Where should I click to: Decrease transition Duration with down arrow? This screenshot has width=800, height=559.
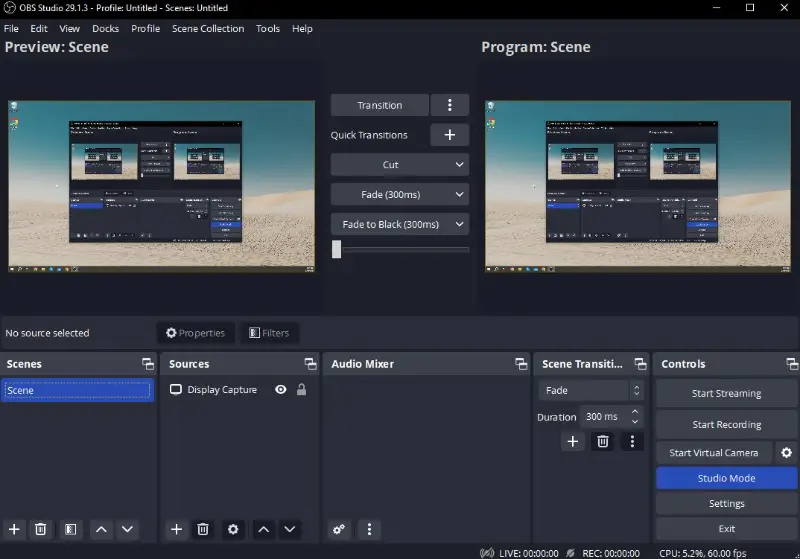point(635,422)
